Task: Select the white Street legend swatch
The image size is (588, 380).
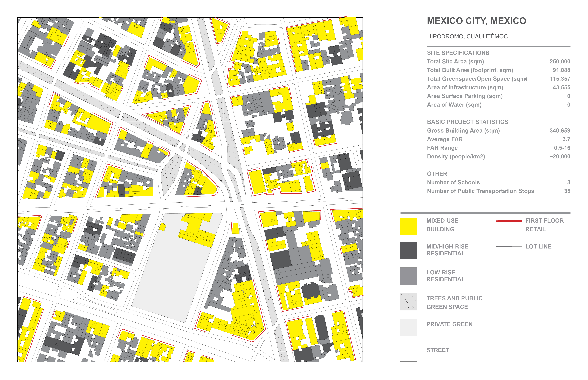Action: [408, 353]
